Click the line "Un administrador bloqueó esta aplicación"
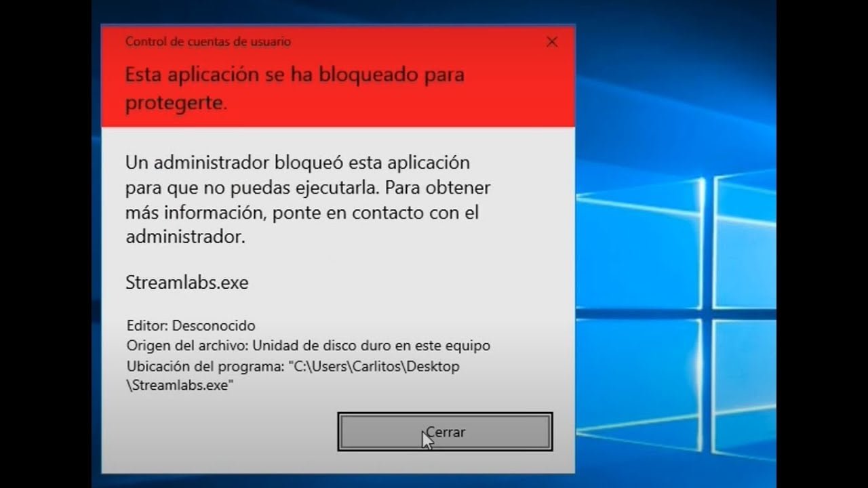The image size is (868, 488). [x=298, y=163]
